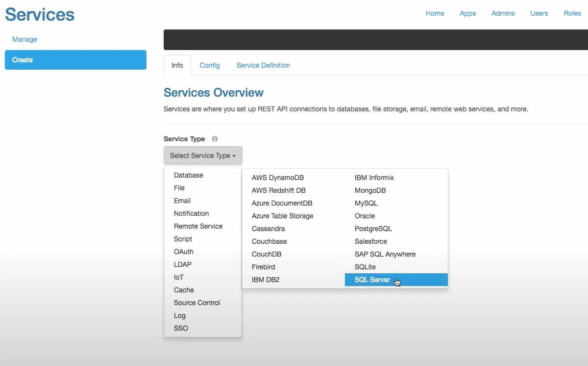This screenshot has height=366, width=588.
Task: Open the Manage services page
Action: click(24, 39)
